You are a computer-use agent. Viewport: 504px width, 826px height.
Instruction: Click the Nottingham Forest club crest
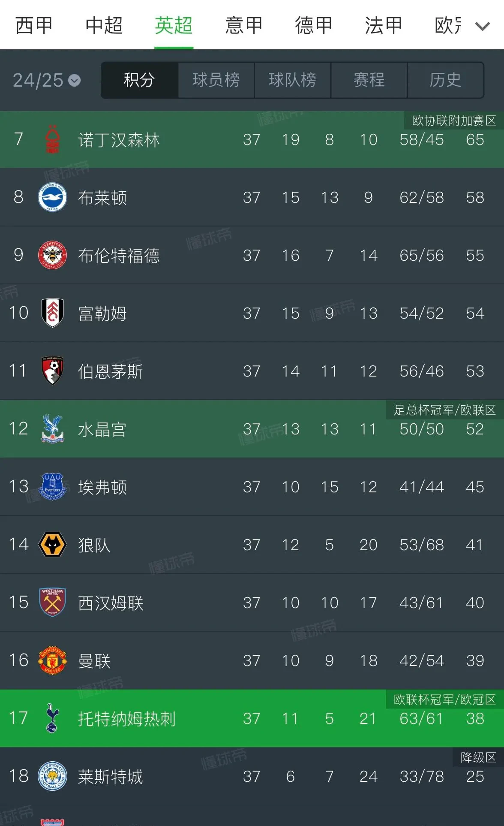[x=52, y=140]
